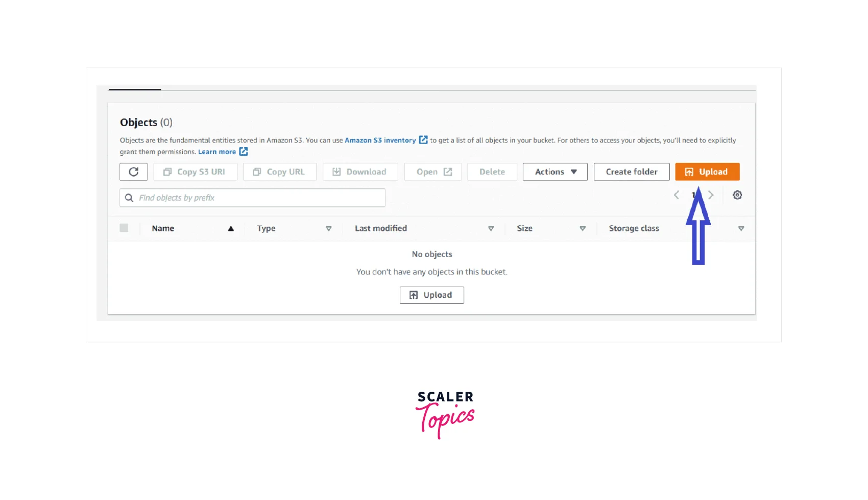Click the Upload button below No objects
The width and height of the screenshot is (868, 500).
[431, 295]
